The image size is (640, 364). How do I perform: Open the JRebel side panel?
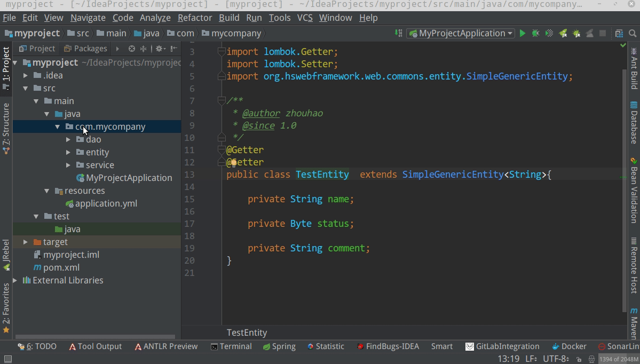tap(6, 255)
